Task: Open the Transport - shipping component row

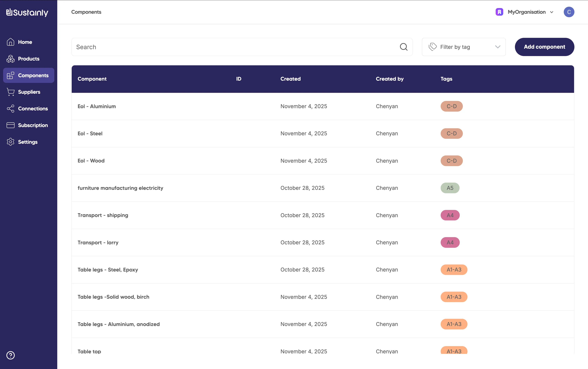Action: coord(103,215)
